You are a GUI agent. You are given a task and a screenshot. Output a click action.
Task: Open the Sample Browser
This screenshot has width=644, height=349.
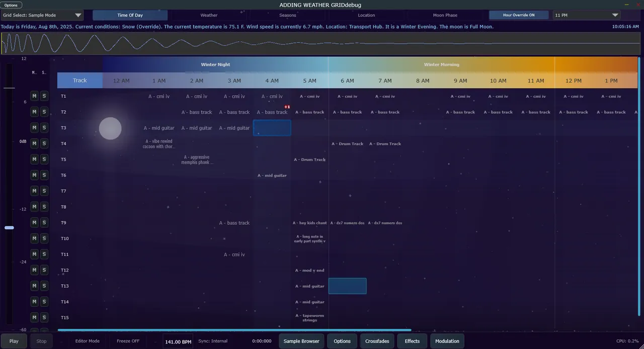pos(301,341)
